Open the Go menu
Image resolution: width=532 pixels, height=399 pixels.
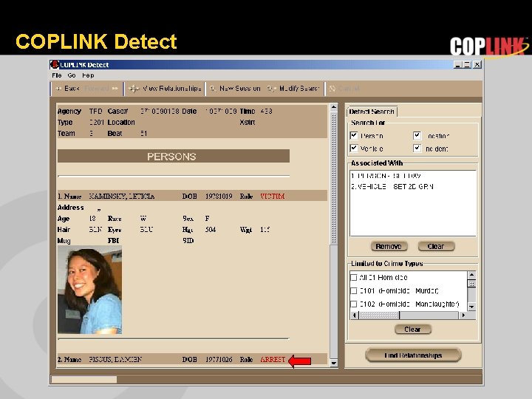[72, 75]
